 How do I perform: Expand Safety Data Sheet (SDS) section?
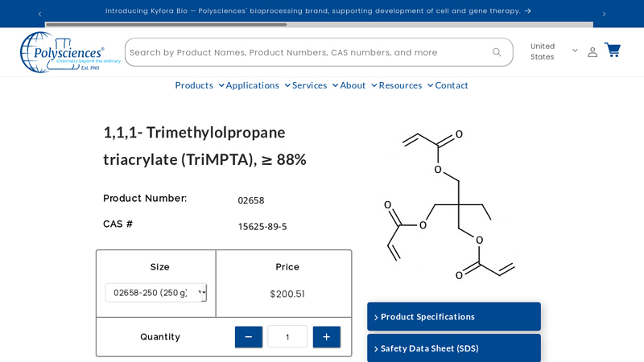(454, 348)
